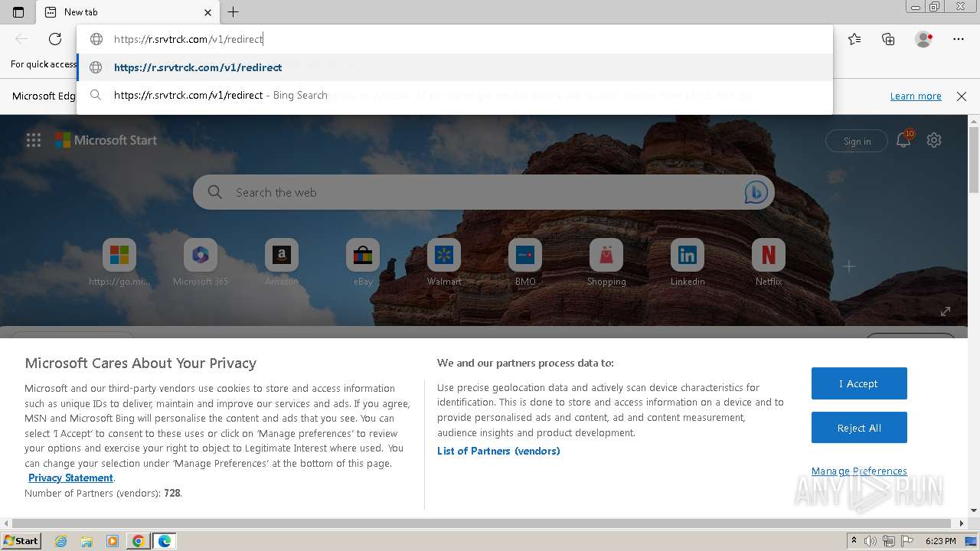This screenshot has width=980, height=551.
Task: Open Google Chrome from taskbar
Action: 138,541
